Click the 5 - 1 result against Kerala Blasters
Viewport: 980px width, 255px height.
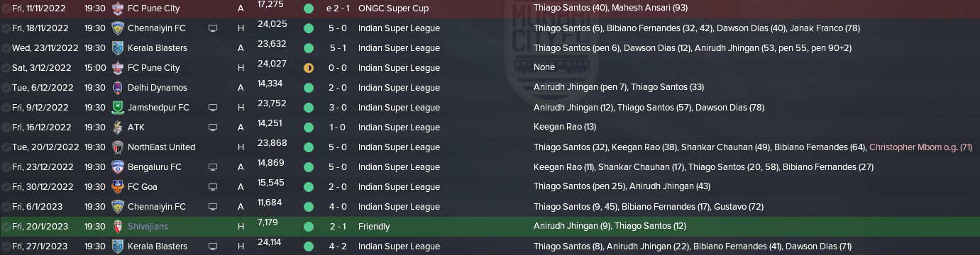(337, 48)
